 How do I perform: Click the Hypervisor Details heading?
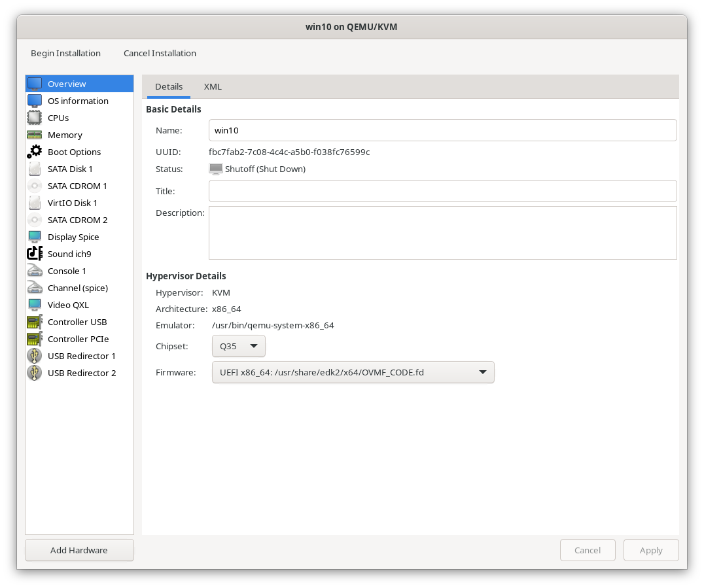[186, 276]
